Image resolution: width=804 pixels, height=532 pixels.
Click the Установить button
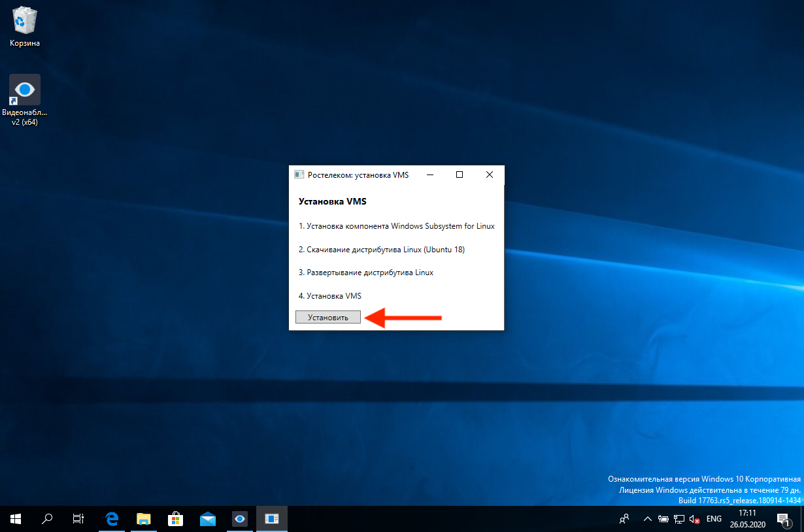pyautogui.click(x=328, y=317)
